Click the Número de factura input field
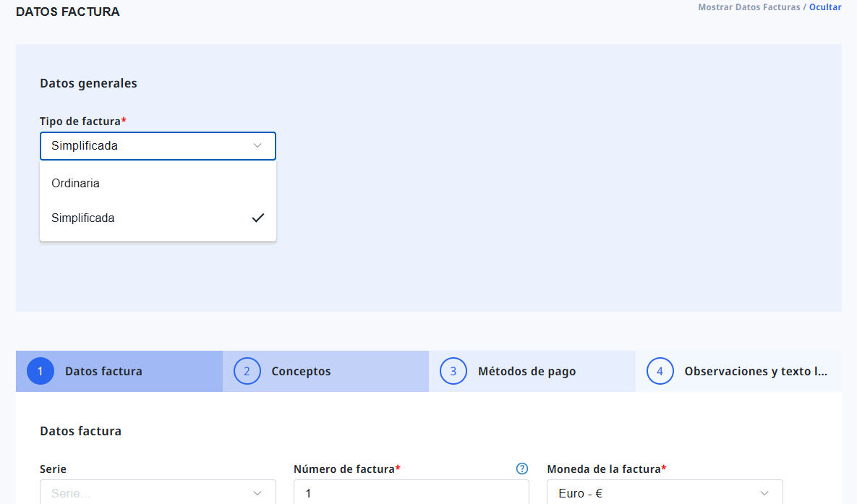Image resolution: width=857 pixels, height=504 pixels. (x=411, y=493)
